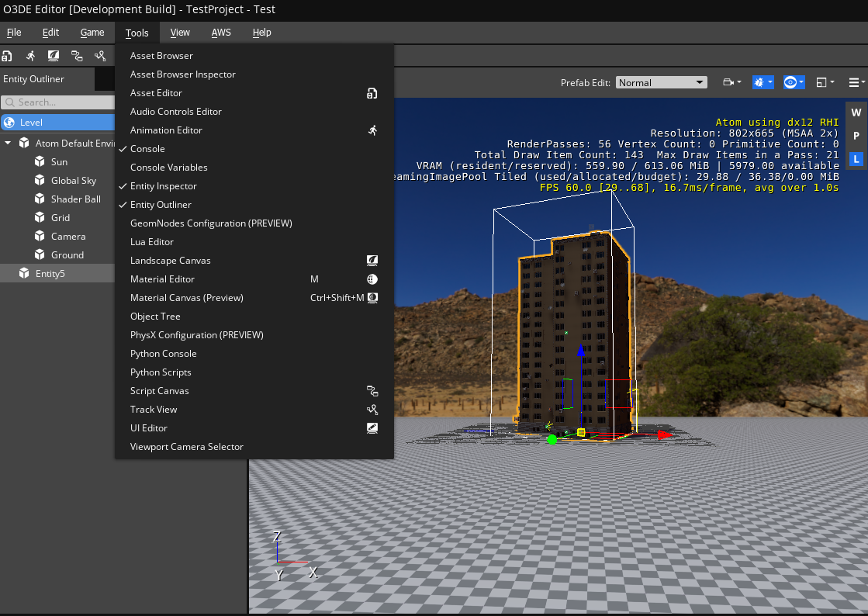
Task: Uncheck Console in Tools menu
Action: [x=254, y=149]
